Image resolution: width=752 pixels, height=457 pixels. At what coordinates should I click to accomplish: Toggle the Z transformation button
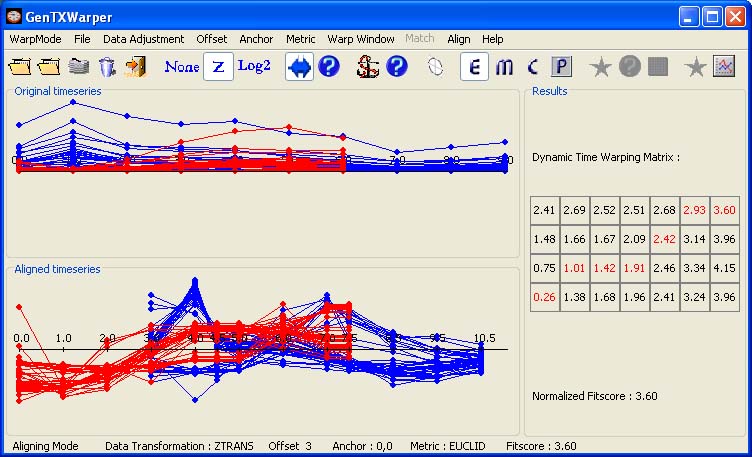pyautogui.click(x=218, y=67)
